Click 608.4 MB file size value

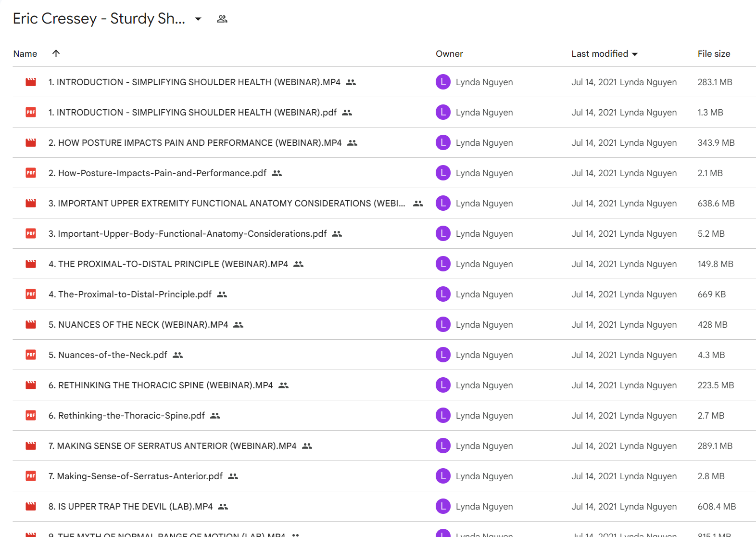717,507
